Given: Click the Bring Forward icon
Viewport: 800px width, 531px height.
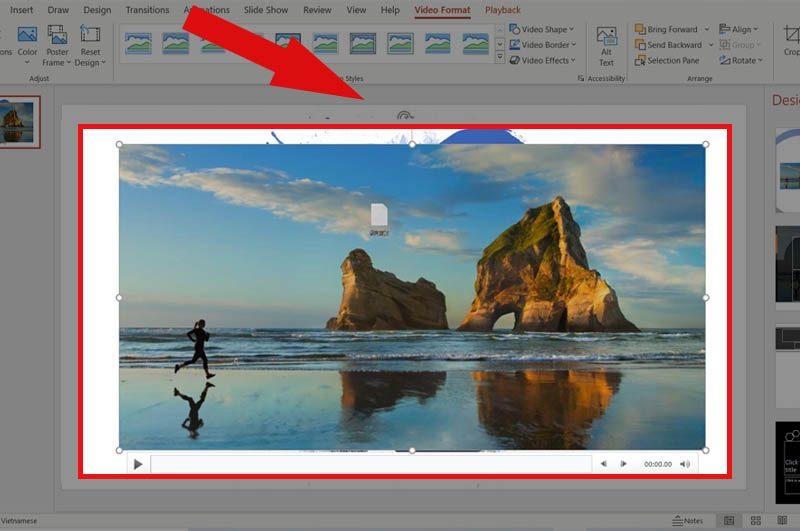Looking at the screenshot, I should point(640,30).
